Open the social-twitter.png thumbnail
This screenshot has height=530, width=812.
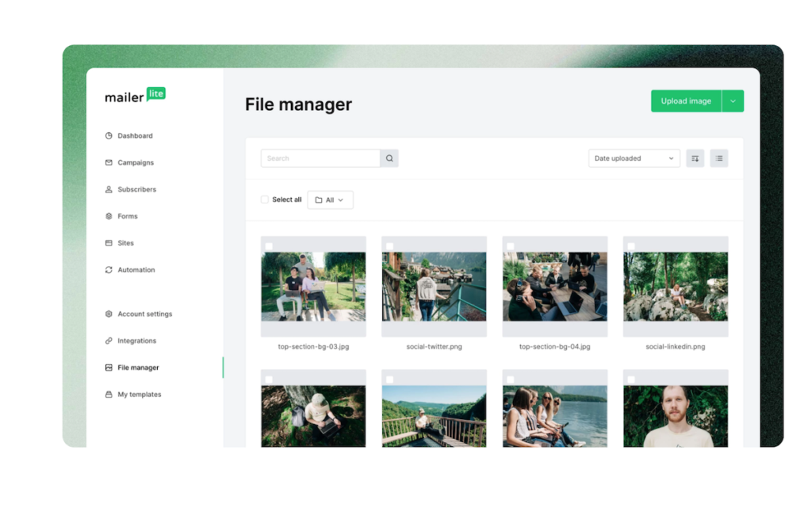coord(434,287)
